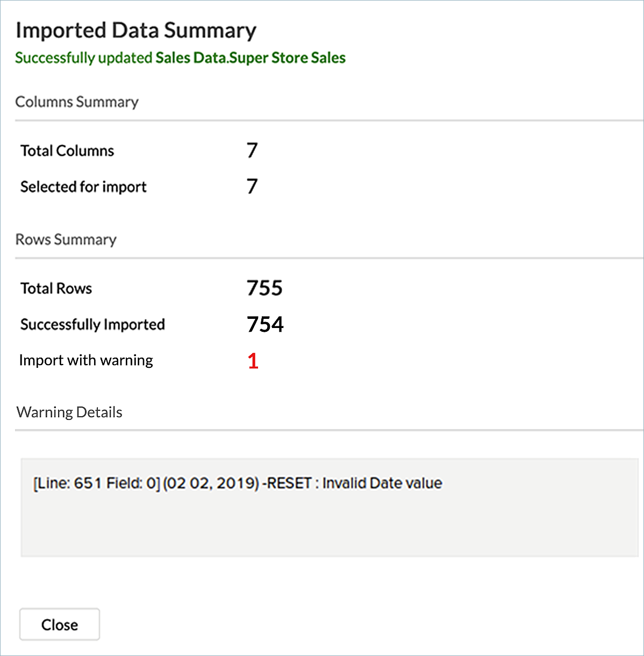Select the Import with warning label
Image resolution: width=644 pixels, height=656 pixels.
pyautogui.click(x=86, y=360)
